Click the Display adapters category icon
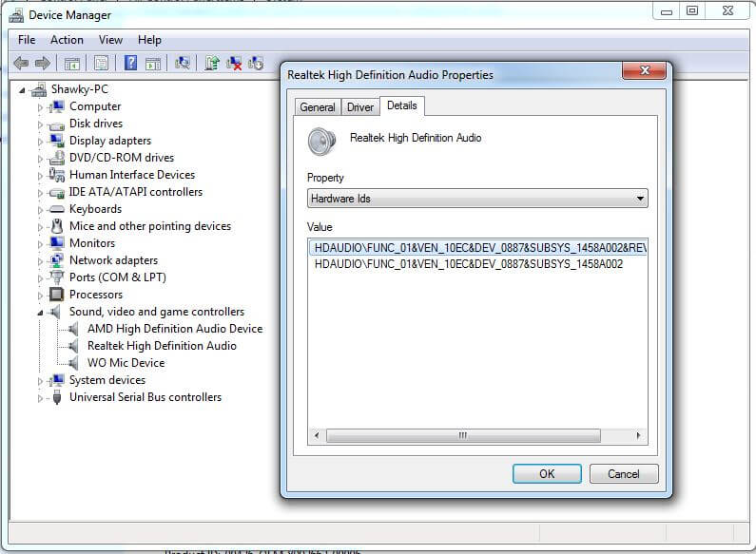Screen dimensions: 756x554 (x=56, y=141)
